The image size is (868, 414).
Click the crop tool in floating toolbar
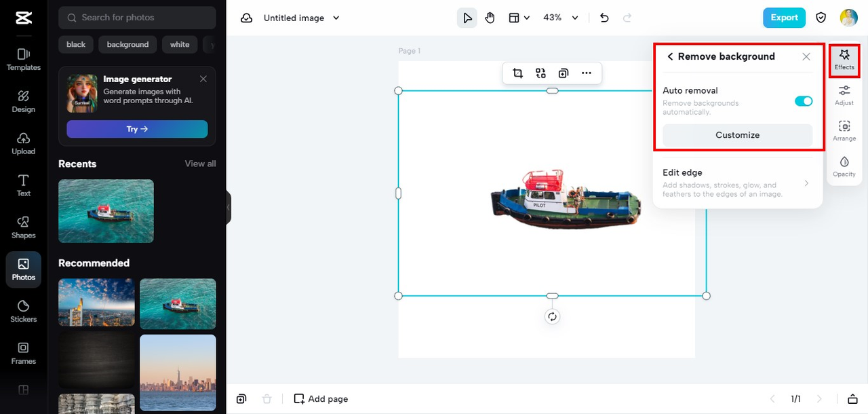[x=518, y=73]
